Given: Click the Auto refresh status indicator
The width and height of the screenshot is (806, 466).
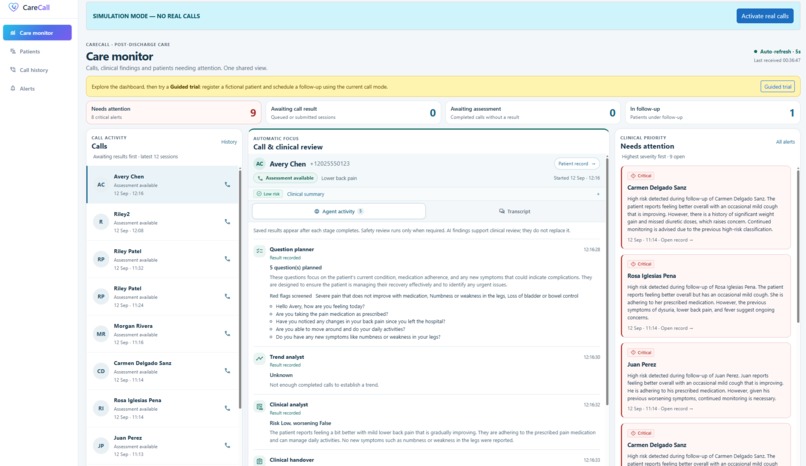Looking at the screenshot, I should pos(777,51).
